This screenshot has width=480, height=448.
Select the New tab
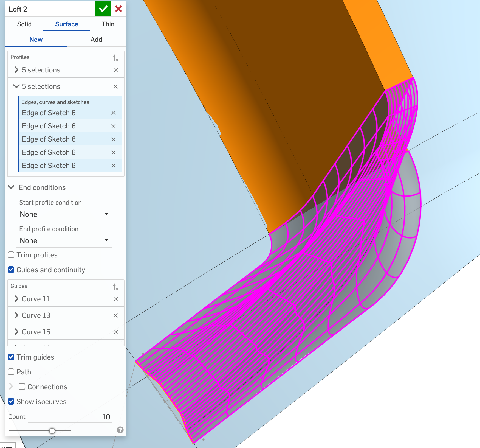(x=36, y=40)
